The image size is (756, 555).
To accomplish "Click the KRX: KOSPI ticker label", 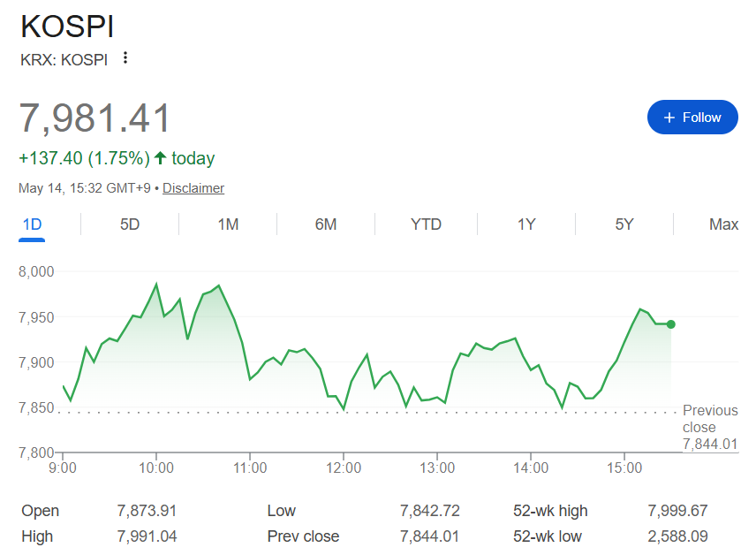I will 64,60.
